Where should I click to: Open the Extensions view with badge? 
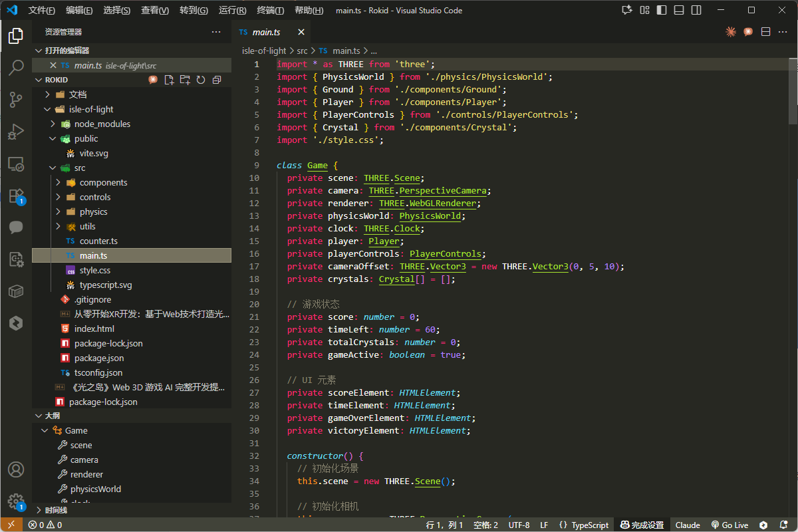coord(16,196)
